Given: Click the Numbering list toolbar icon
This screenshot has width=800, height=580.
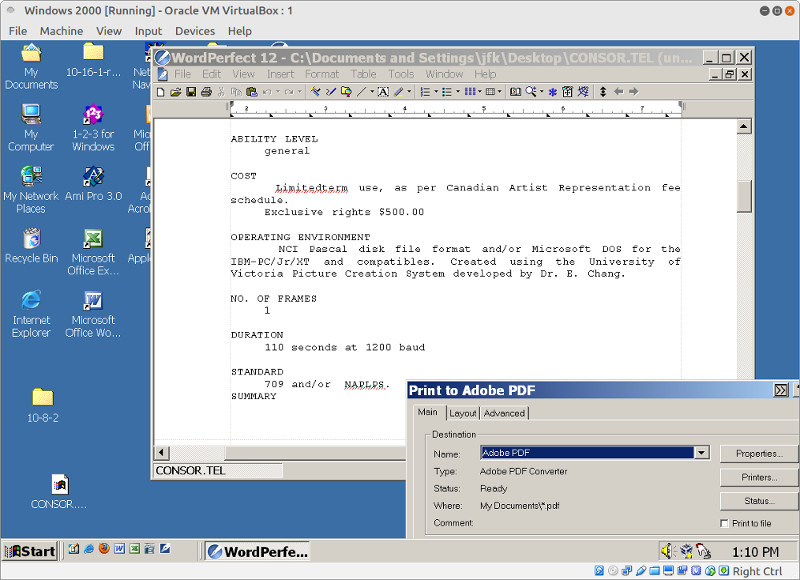Looking at the screenshot, I should click(x=424, y=92).
